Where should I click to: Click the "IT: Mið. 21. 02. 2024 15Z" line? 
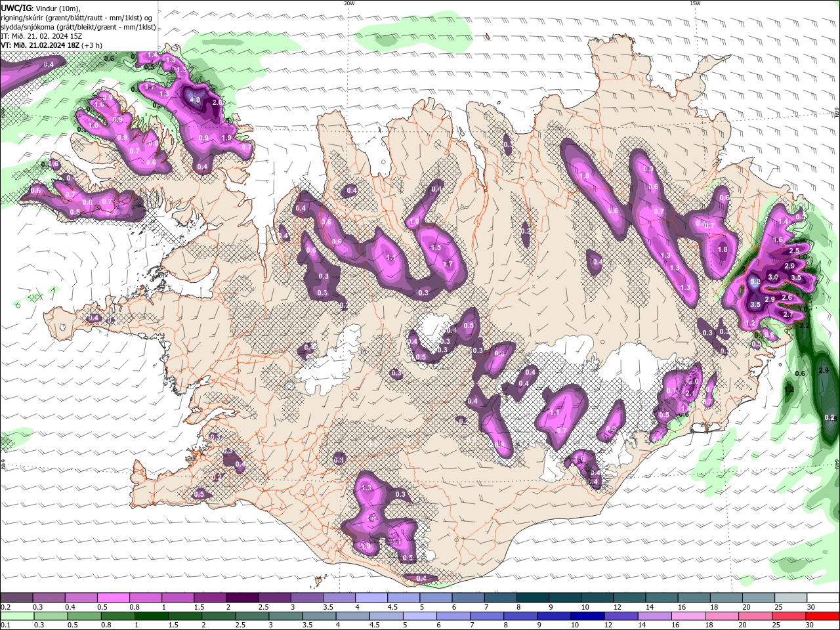coord(40,36)
